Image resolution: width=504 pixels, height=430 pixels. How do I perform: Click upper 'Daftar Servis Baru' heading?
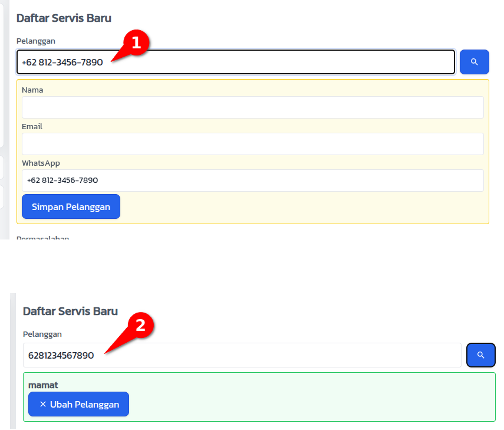tap(64, 18)
